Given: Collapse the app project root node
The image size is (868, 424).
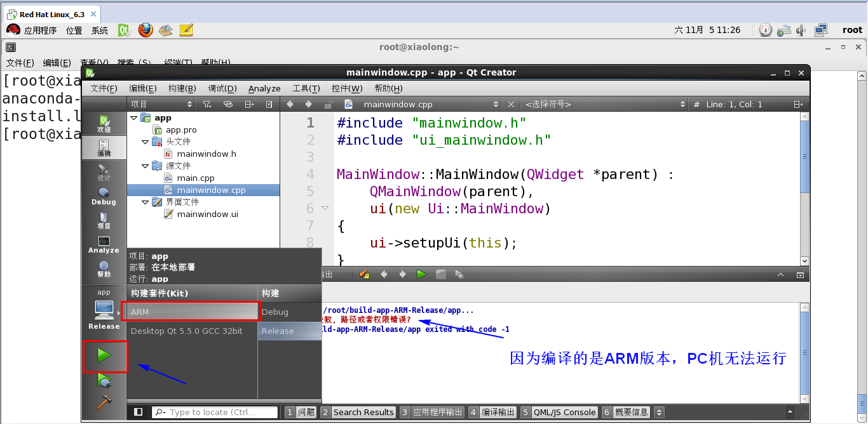Looking at the screenshot, I should pyautogui.click(x=133, y=117).
